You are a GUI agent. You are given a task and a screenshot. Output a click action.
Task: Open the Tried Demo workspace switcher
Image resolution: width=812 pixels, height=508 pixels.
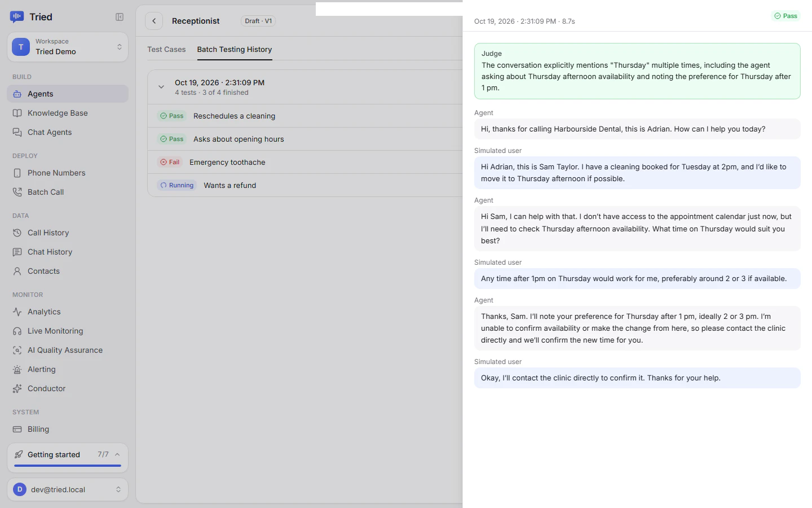(68, 47)
